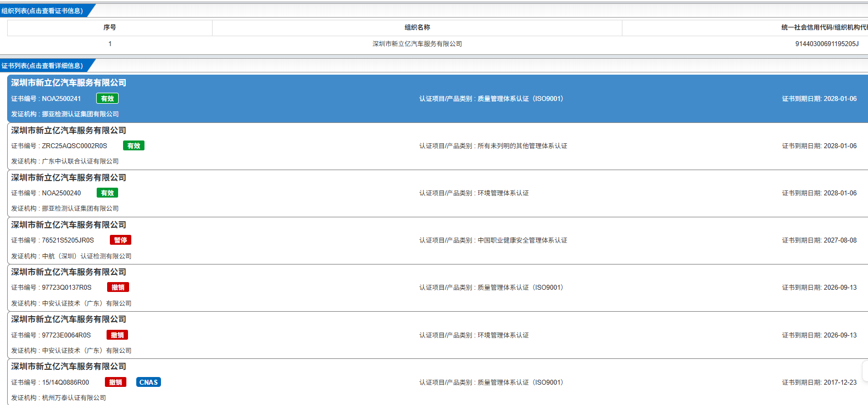Screen dimensions: 868x405
Task: Click expiry date 2028-01-06 of NOA2500240
Action: click(840, 193)
